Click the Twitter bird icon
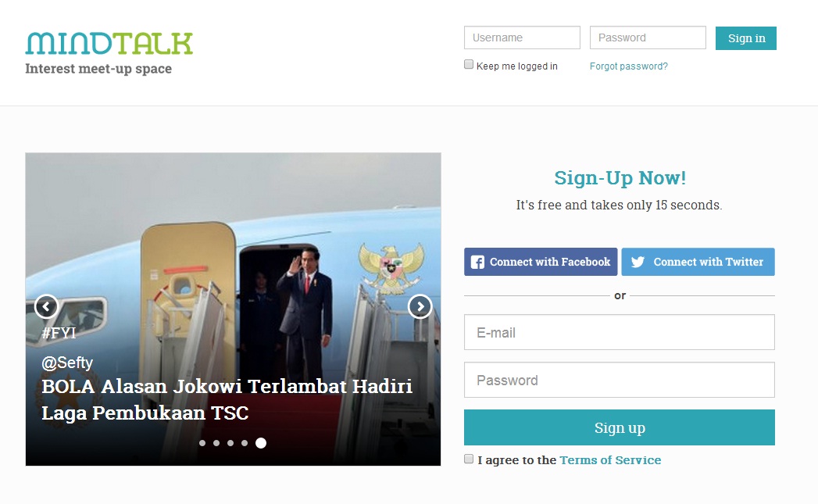Screen dimensions: 818x504 [x=638, y=262]
